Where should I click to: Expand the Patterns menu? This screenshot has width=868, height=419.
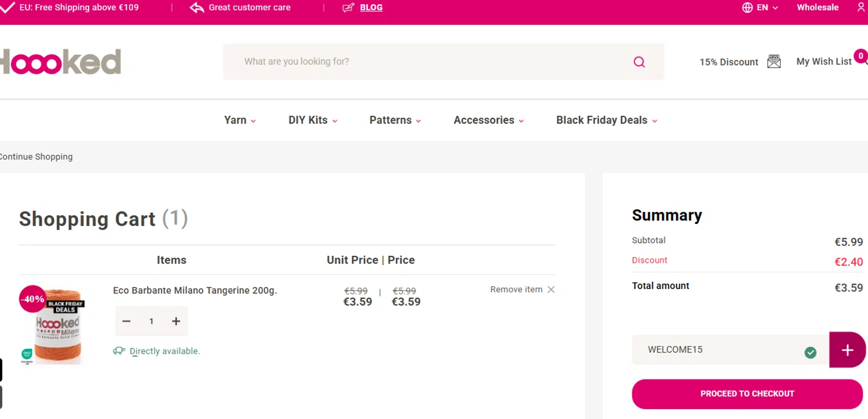(x=395, y=120)
